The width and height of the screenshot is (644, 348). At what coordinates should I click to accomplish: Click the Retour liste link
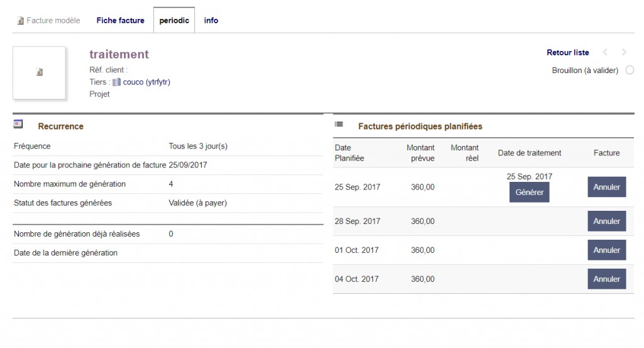tap(568, 53)
